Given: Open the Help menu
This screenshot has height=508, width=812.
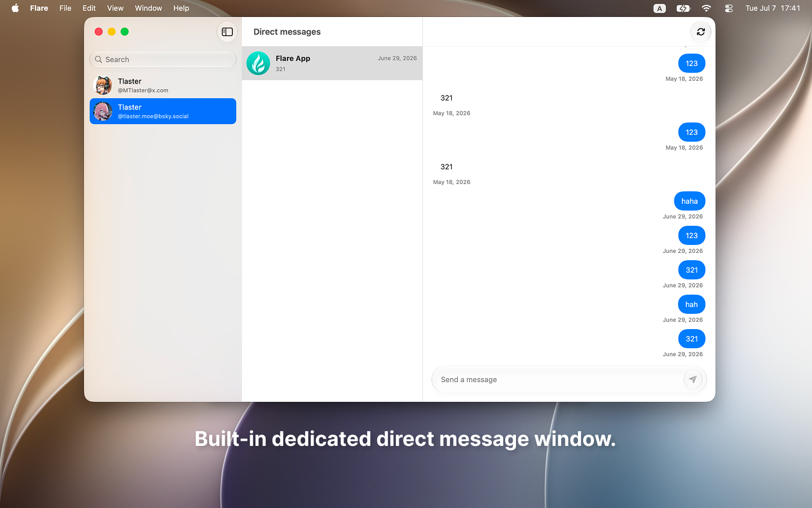Looking at the screenshot, I should pos(181,8).
